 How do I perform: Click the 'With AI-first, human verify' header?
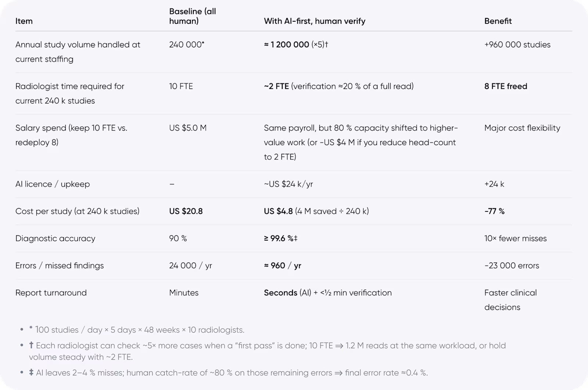pos(315,21)
